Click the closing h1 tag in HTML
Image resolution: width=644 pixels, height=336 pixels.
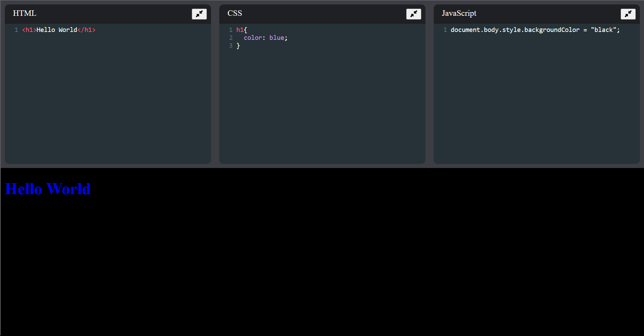(87, 30)
